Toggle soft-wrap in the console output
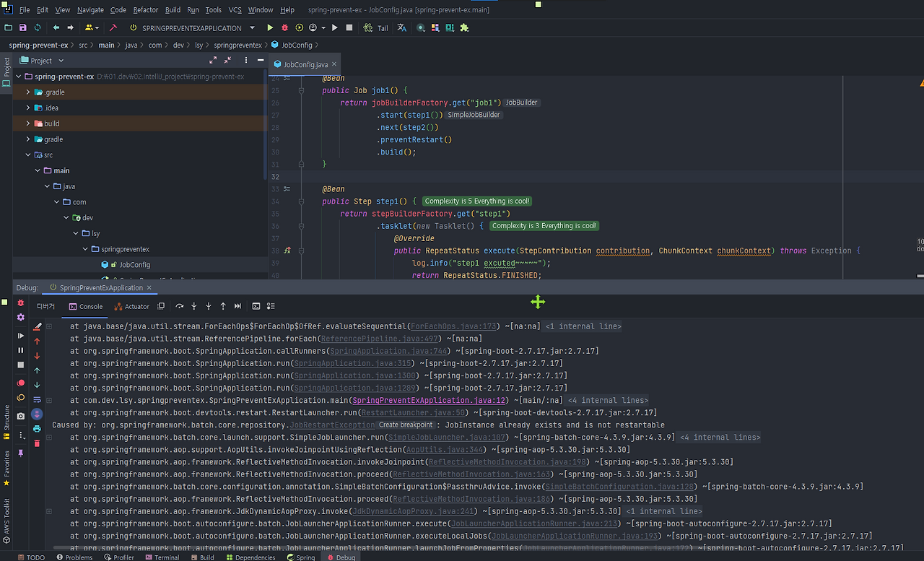 click(37, 400)
